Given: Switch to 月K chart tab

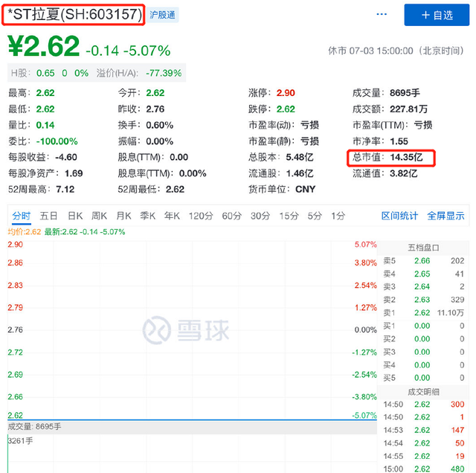Looking at the screenshot, I should (x=123, y=216).
